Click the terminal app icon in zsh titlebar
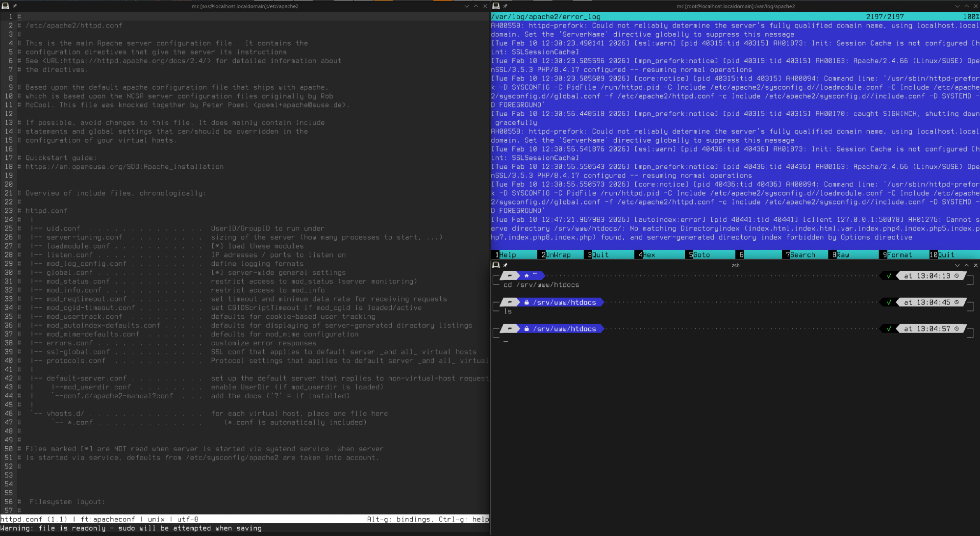The height and width of the screenshot is (536, 980). (x=496, y=265)
